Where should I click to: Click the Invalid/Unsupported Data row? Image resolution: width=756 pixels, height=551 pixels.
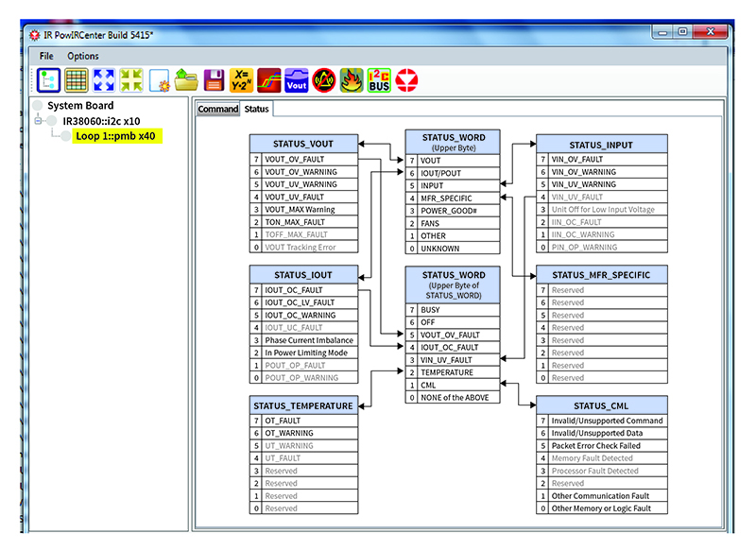[x=602, y=433]
